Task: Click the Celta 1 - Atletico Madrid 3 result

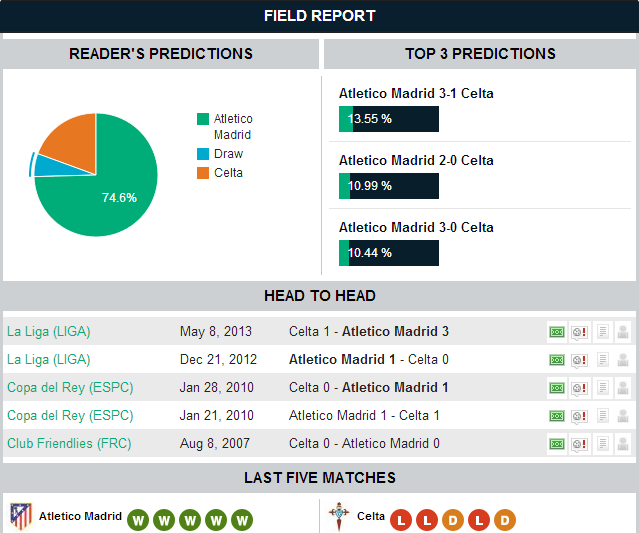Action: tap(369, 331)
